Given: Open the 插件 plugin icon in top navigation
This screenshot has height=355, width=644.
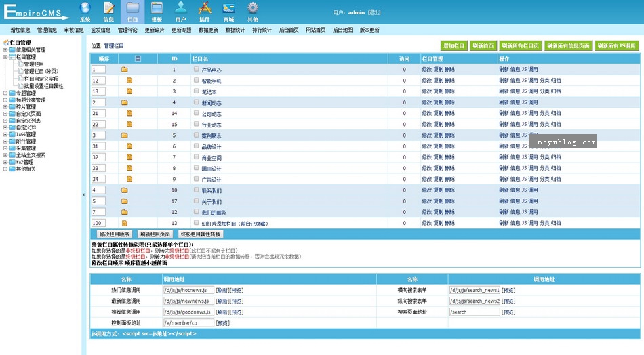Looking at the screenshot, I should (205, 8).
